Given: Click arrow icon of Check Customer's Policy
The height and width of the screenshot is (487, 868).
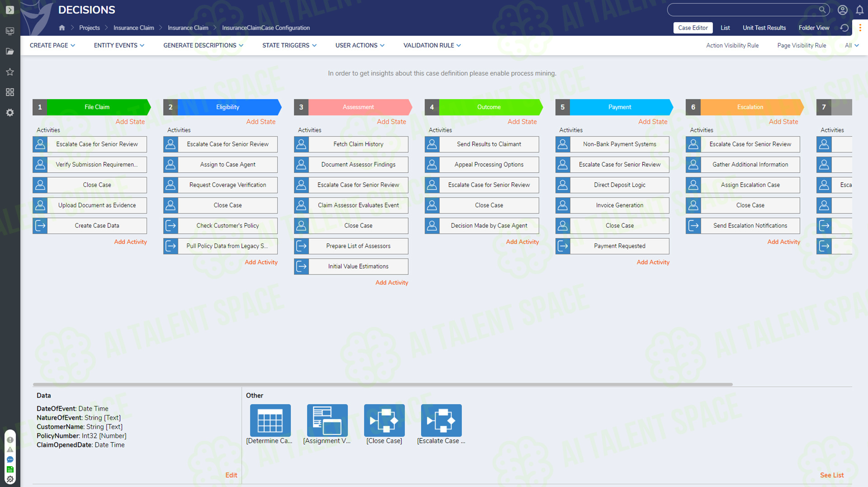Looking at the screenshot, I should 171,226.
